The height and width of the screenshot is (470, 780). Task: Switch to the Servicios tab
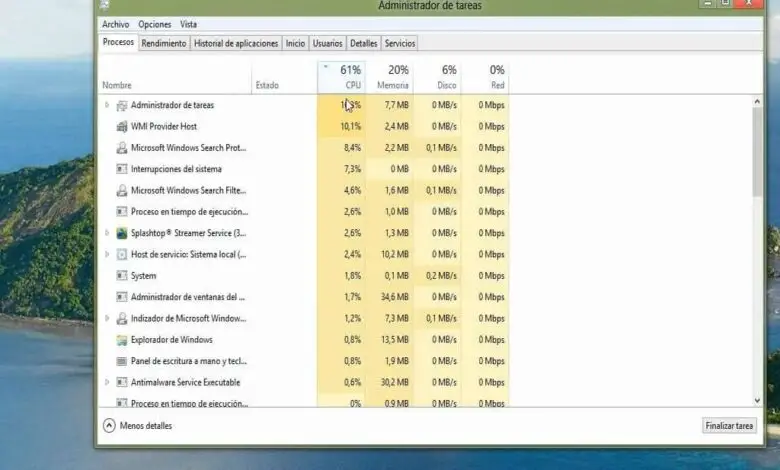[x=400, y=43]
